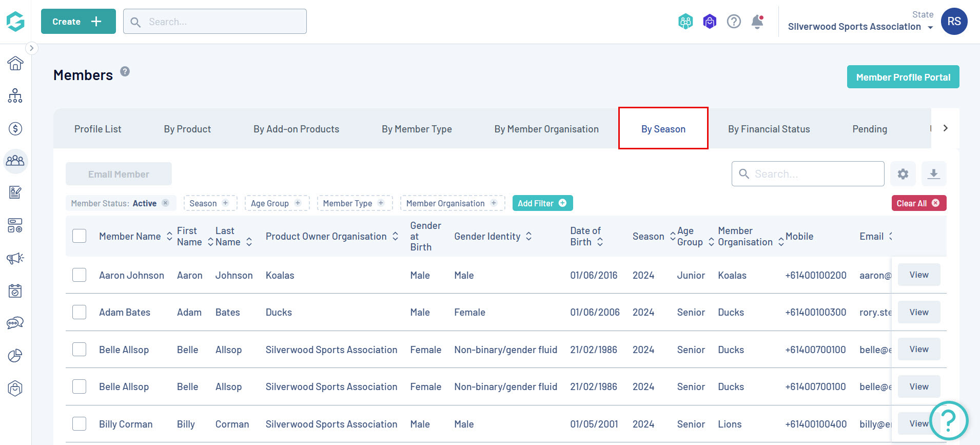This screenshot has width=980, height=445.
Task: Sort by Member Name column
Action: coord(169,237)
